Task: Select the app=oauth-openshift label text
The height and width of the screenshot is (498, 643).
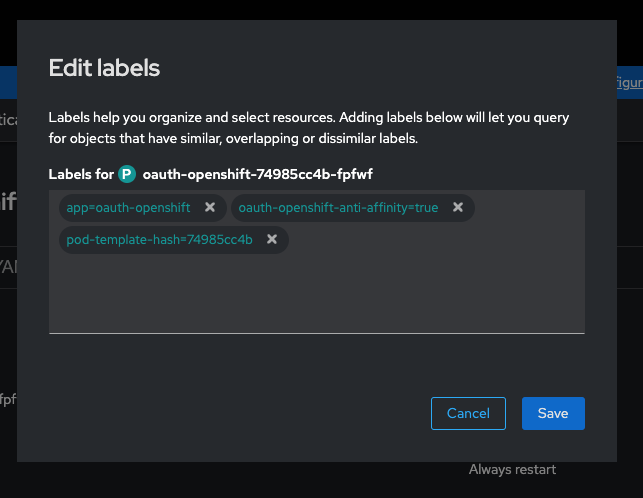Action: (x=128, y=208)
